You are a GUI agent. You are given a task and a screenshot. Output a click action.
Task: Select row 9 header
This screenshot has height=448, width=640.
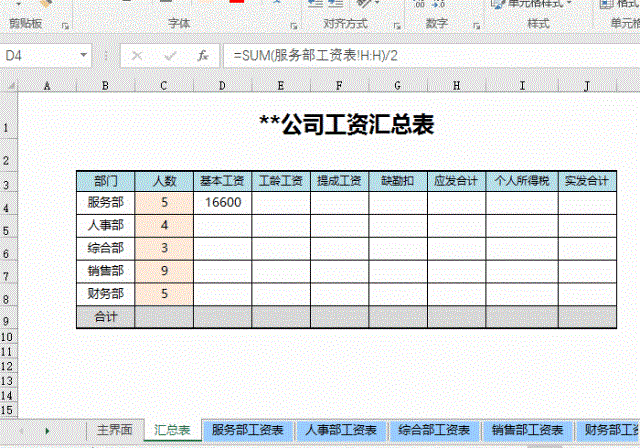coord(9,317)
